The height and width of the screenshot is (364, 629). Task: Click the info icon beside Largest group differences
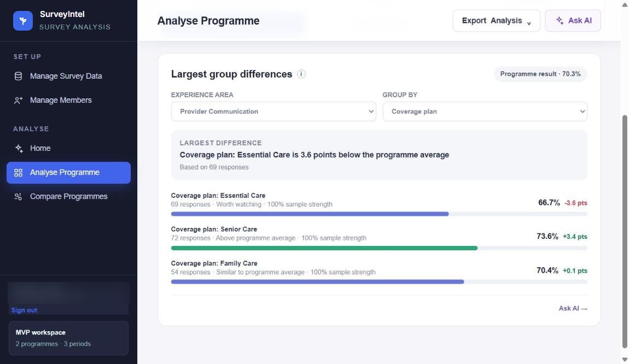(301, 74)
